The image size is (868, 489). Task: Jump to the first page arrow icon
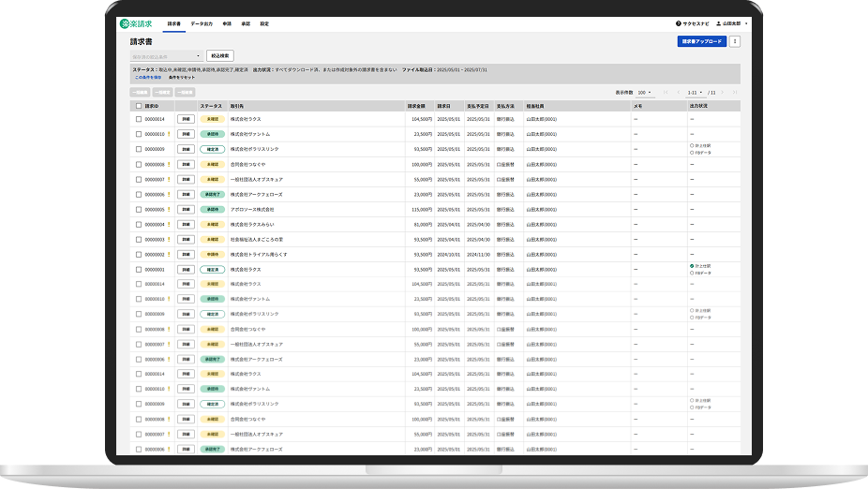pos(666,93)
